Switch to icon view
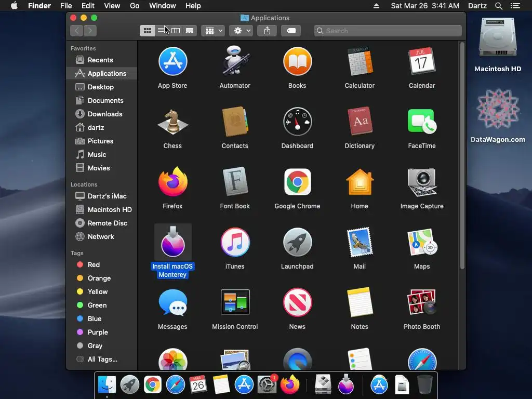The height and width of the screenshot is (399, 532). 147,31
